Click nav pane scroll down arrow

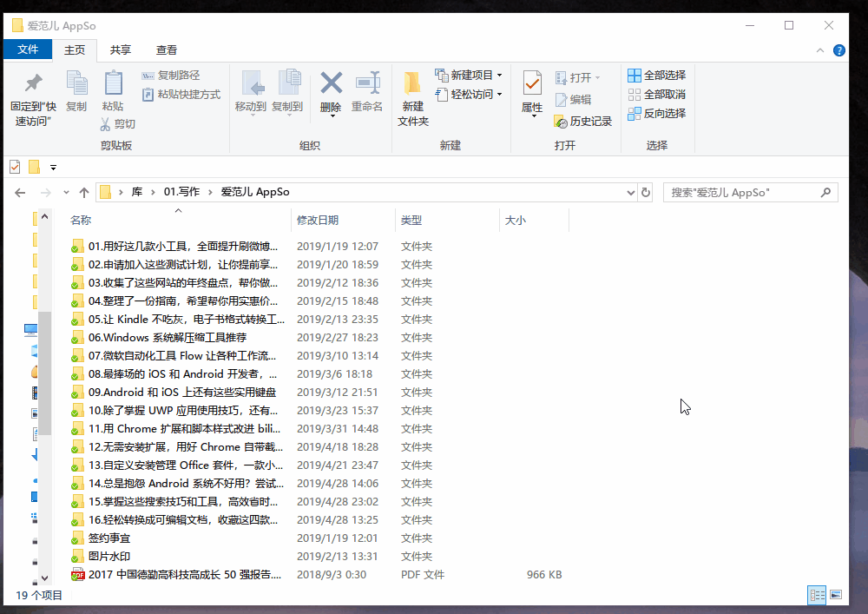[45, 578]
